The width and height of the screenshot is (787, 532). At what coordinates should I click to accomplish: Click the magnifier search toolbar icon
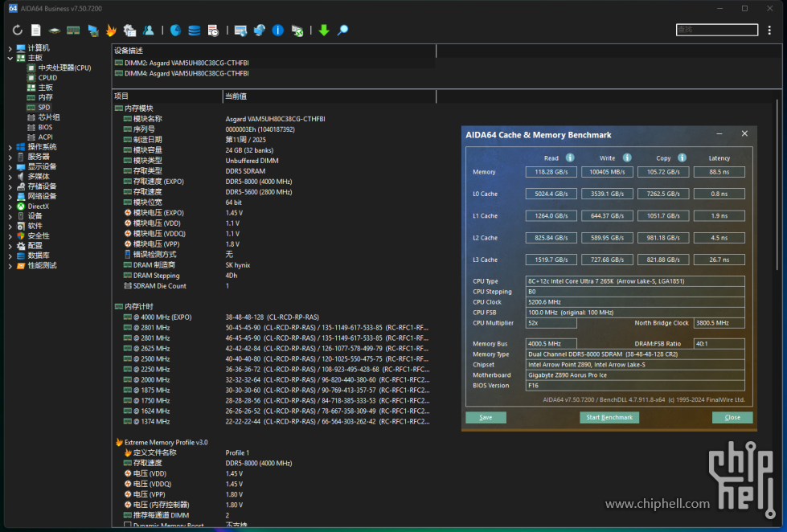click(x=342, y=31)
